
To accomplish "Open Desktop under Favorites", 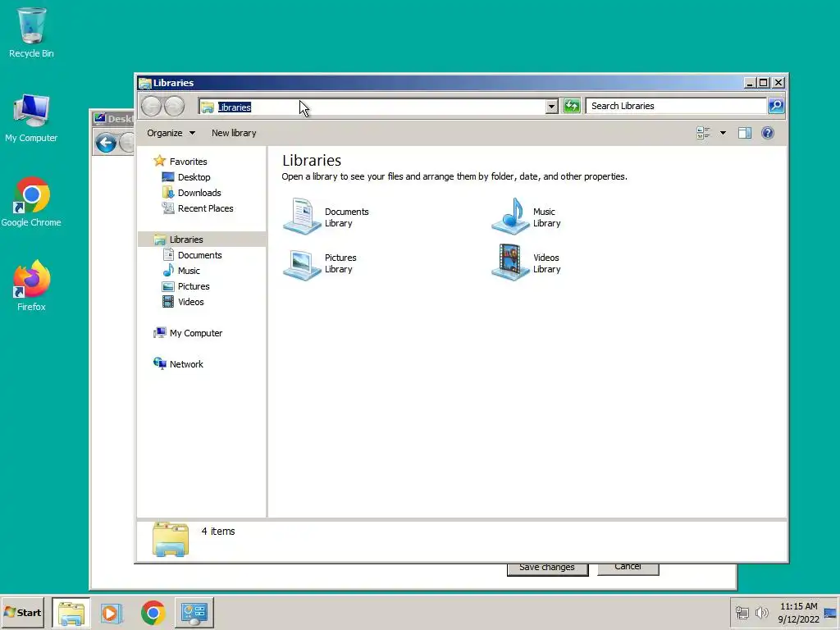I will [x=194, y=177].
